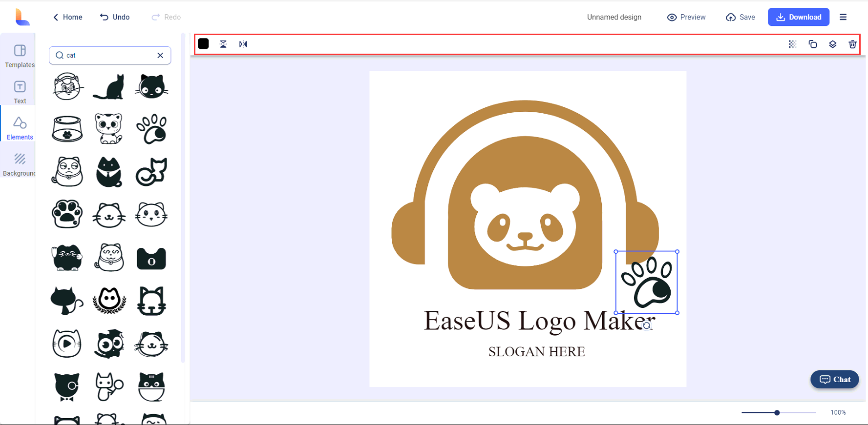Flip the selected element vertically
The width and height of the screenshot is (868, 425).
[x=223, y=44]
